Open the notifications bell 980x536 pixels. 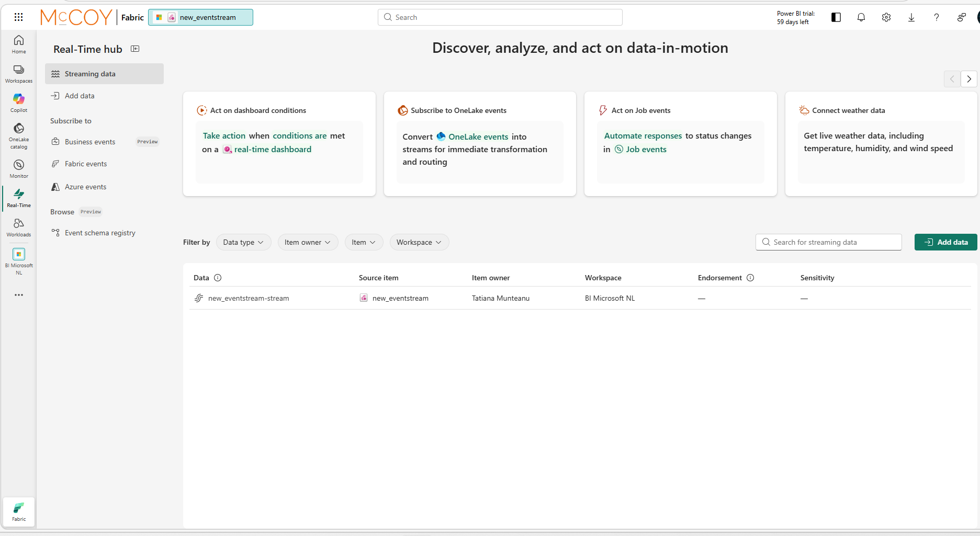pyautogui.click(x=861, y=17)
